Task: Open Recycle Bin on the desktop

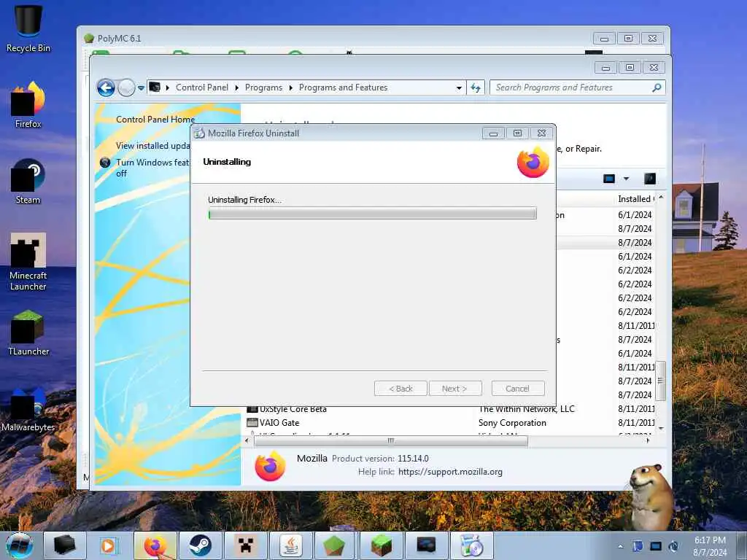Action: pos(28,28)
